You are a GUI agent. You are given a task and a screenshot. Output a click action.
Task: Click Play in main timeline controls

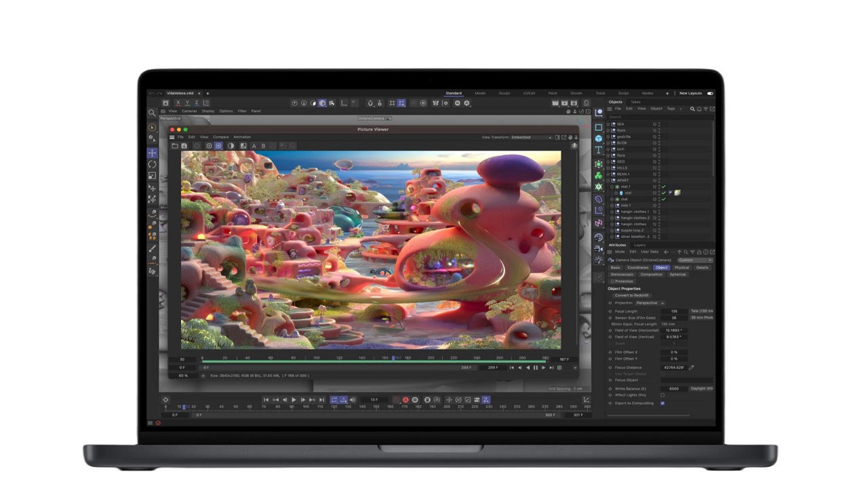click(294, 400)
